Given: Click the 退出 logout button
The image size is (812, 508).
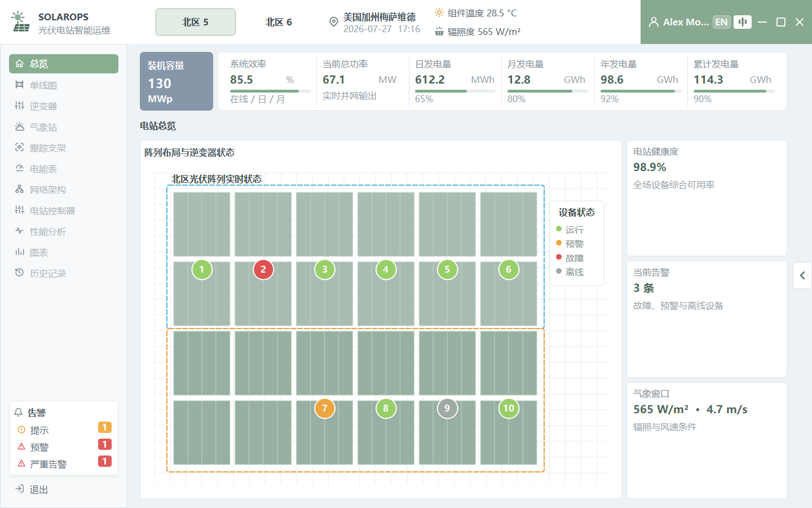Looking at the screenshot, I should tap(64, 489).
